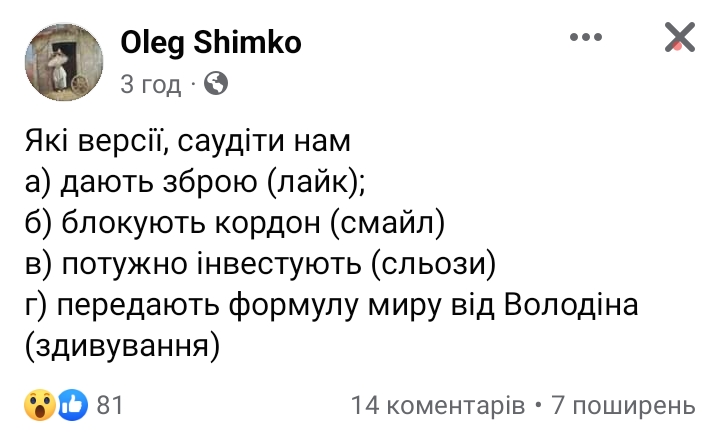The height and width of the screenshot is (444, 720).
Task: Click the '3 год' post timestamp
Action: [x=151, y=84]
